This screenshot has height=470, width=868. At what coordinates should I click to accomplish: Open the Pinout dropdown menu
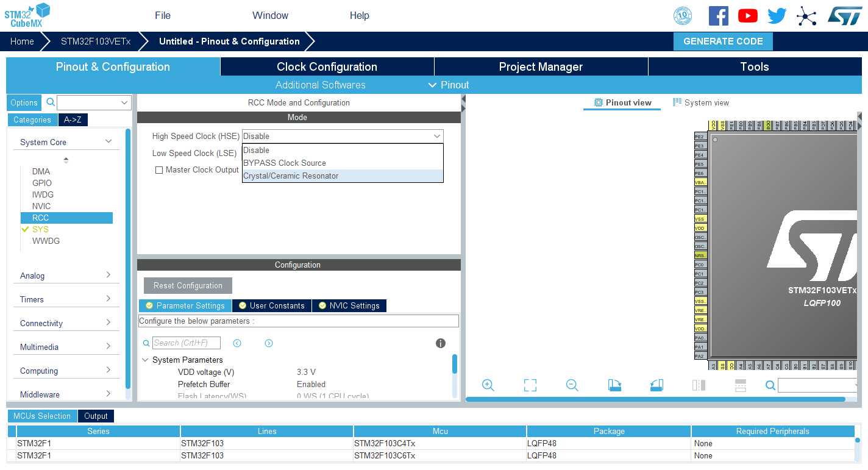pos(449,85)
